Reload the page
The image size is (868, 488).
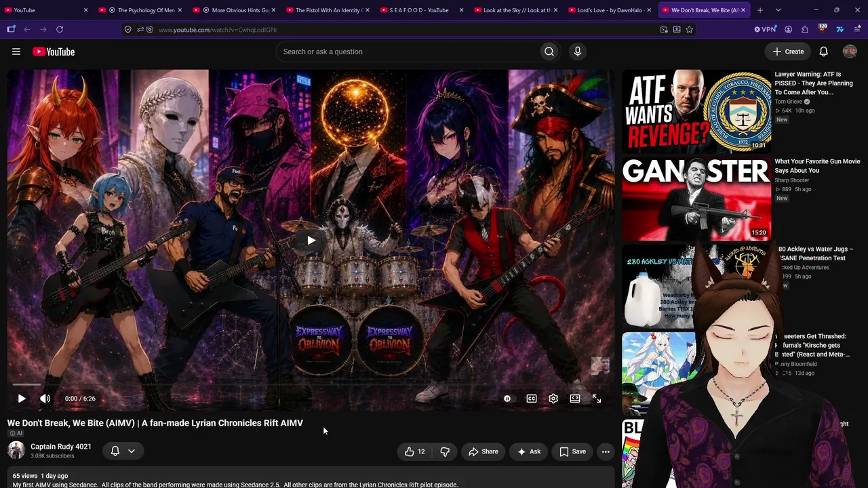tap(60, 30)
